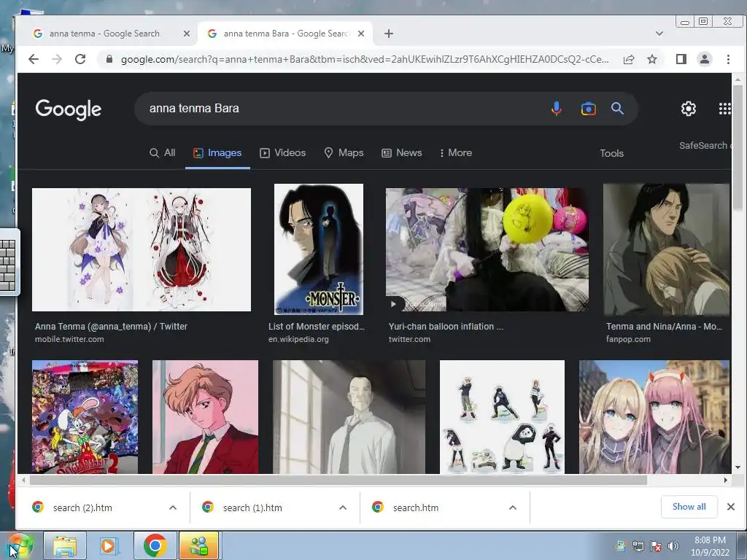Reload the current page
The image size is (747, 560).
click(80, 59)
